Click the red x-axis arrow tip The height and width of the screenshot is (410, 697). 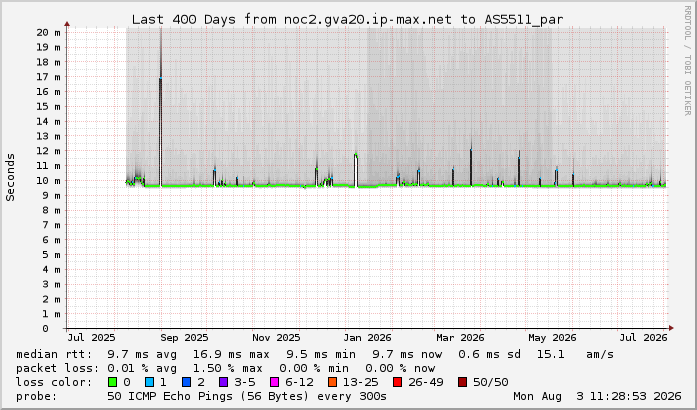[671, 328]
